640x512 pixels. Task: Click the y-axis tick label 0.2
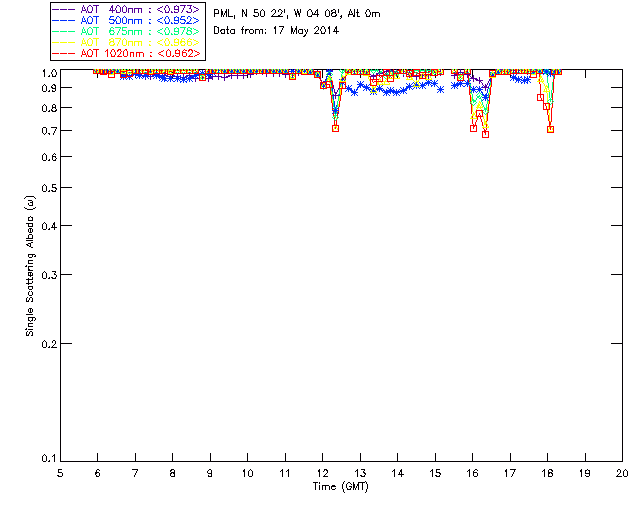pyautogui.click(x=49, y=344)
